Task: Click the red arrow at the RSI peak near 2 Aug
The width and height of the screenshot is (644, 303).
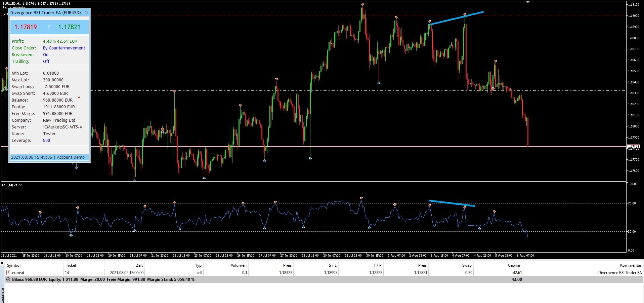Action: (395, 204)
